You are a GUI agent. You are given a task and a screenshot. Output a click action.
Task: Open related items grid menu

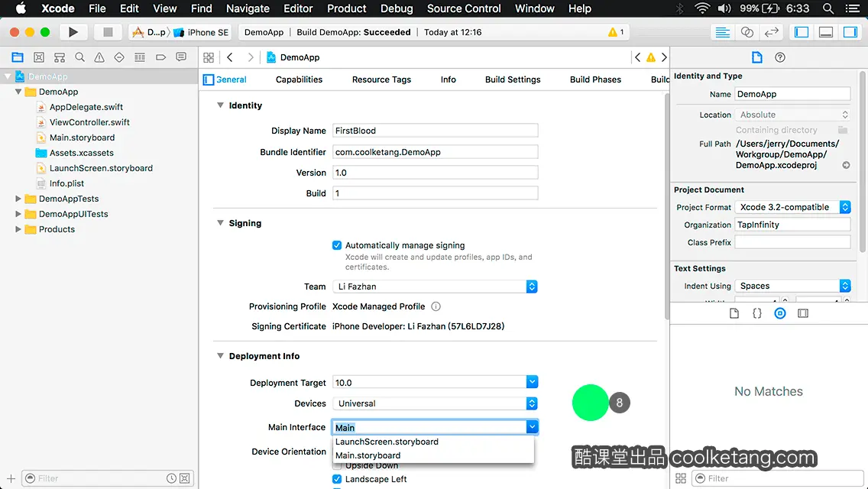coord(209,57)
